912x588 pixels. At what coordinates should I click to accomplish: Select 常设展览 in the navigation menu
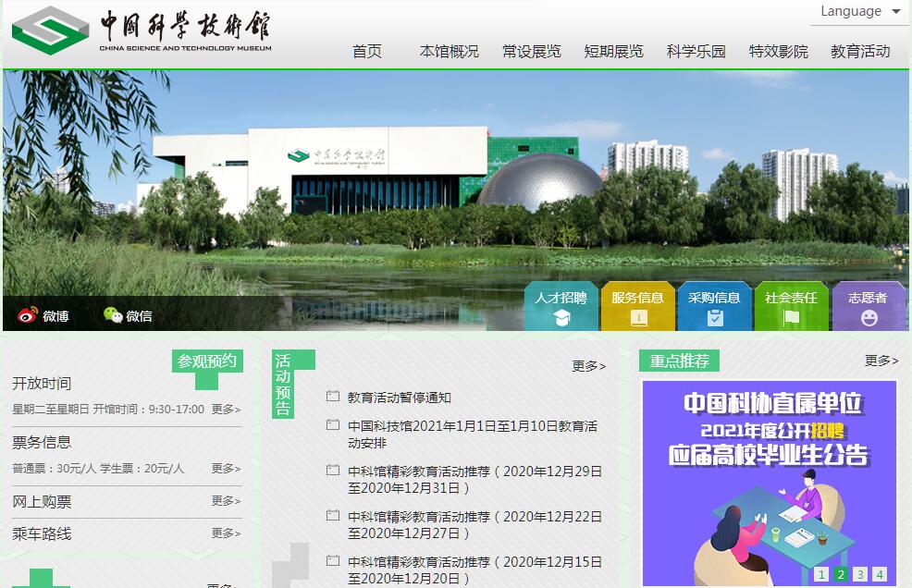pyautogui.click(x=532, y=52)
